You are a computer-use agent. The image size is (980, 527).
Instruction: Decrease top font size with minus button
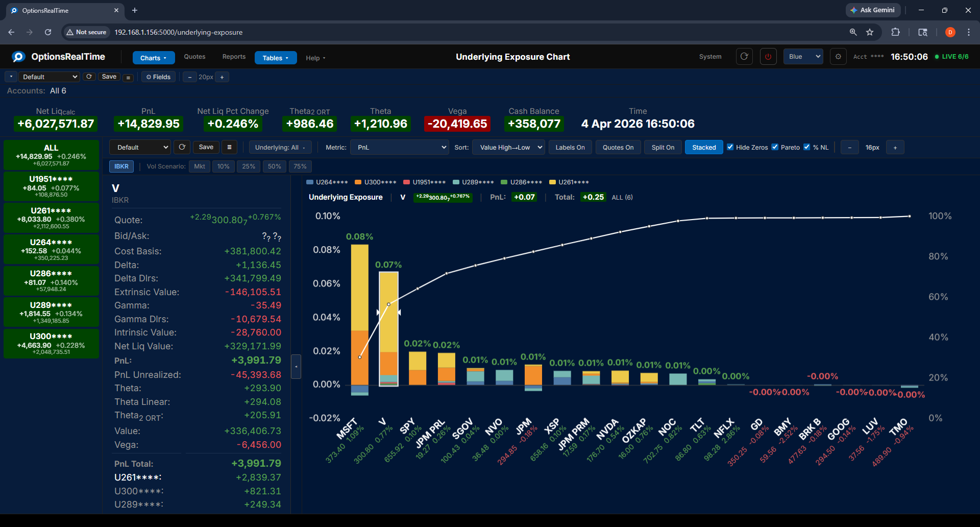[x=190, y=77]
